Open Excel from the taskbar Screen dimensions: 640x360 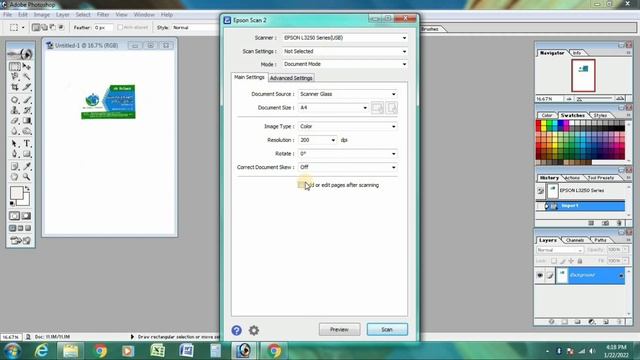[158, 351]
